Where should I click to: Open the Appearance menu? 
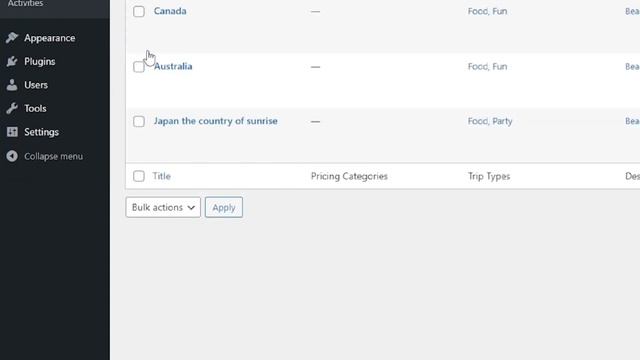49,38
